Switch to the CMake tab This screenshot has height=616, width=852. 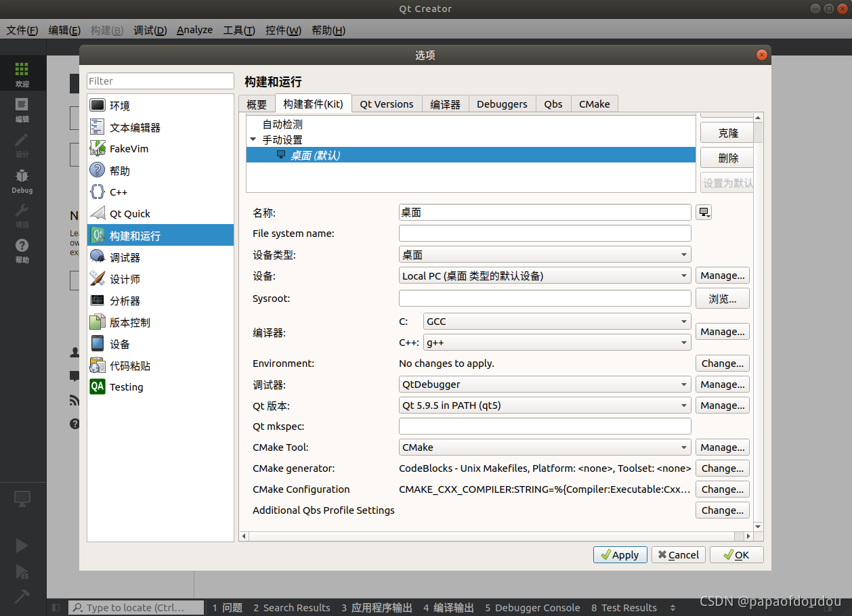[595, 104]
